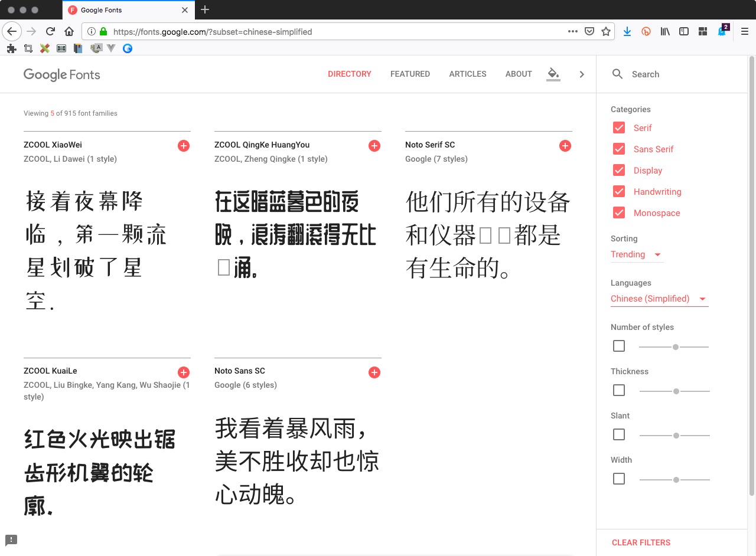Click the green padlock security icon
The height and width of the screenshot is (556, 756).
click(x=103, y=32)
